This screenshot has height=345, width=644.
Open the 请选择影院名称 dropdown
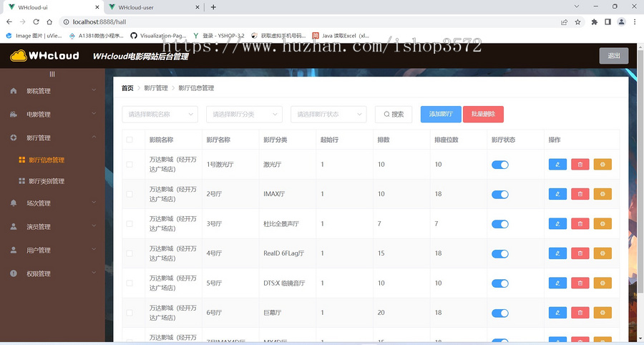tap(160, 115)
